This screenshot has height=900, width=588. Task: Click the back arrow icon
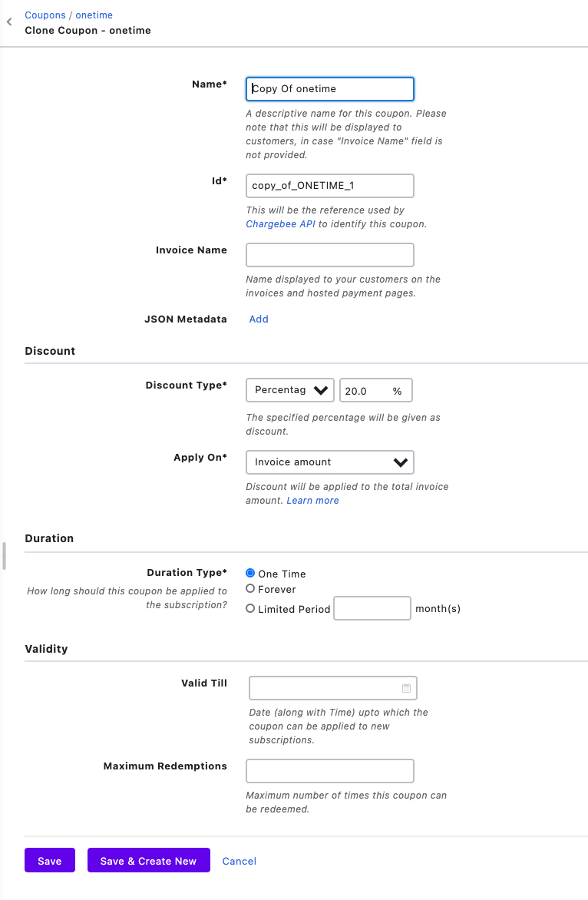click(x=9, y=23)
